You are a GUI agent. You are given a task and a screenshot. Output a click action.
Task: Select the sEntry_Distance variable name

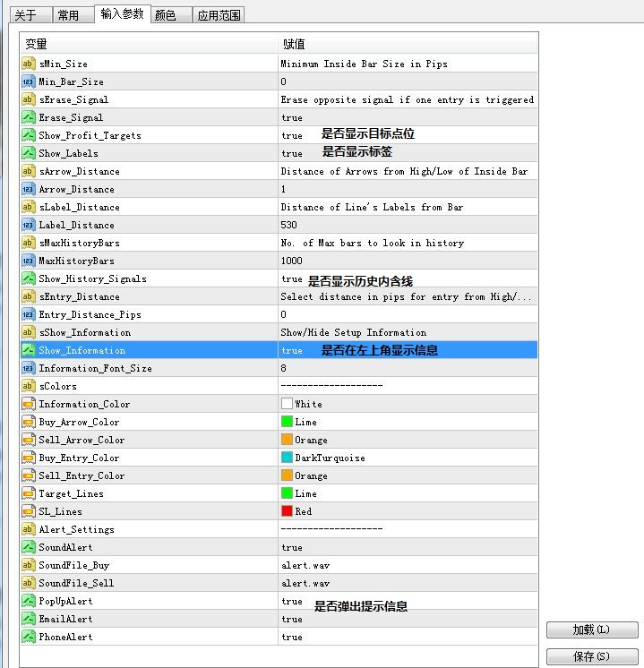pyautogui.click(x=80, y=296)
